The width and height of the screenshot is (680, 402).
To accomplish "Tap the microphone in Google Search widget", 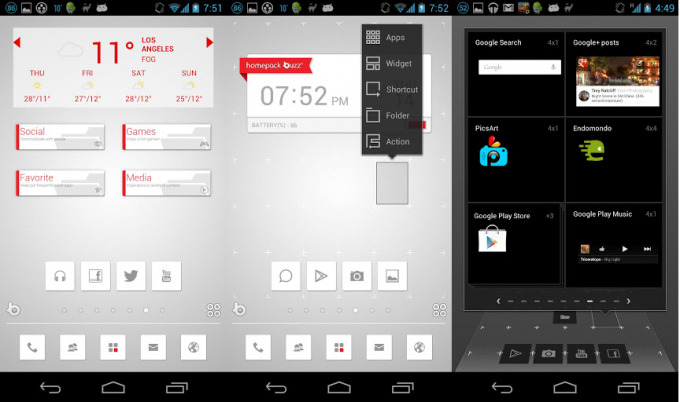I will pyautogui.click(x=552, y=67).
